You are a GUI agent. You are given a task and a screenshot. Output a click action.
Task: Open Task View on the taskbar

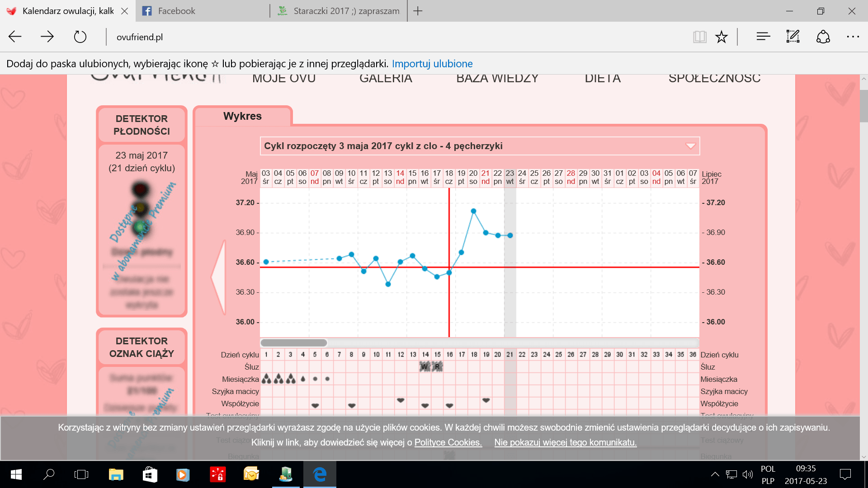[x=81, y=474]
